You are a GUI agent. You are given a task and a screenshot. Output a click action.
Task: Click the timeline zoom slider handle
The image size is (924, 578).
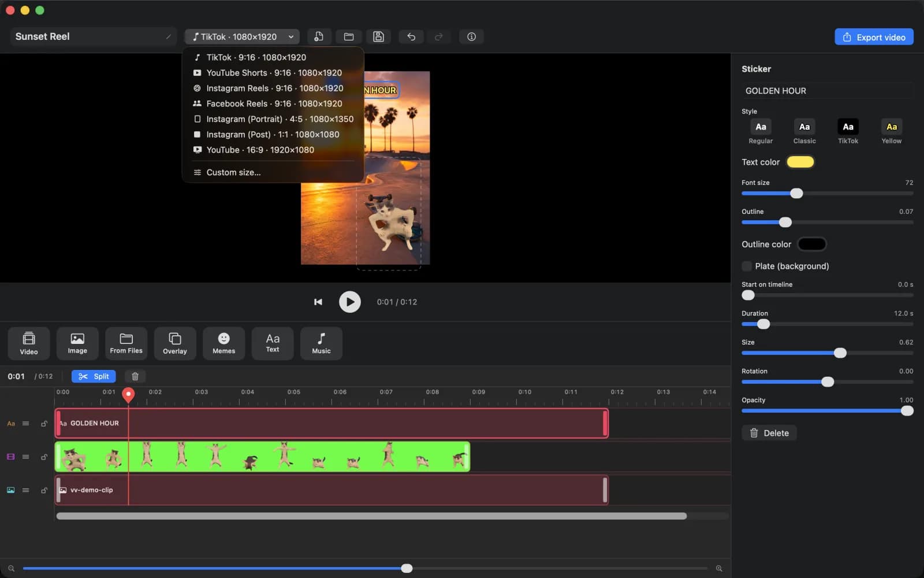(407, 568)
